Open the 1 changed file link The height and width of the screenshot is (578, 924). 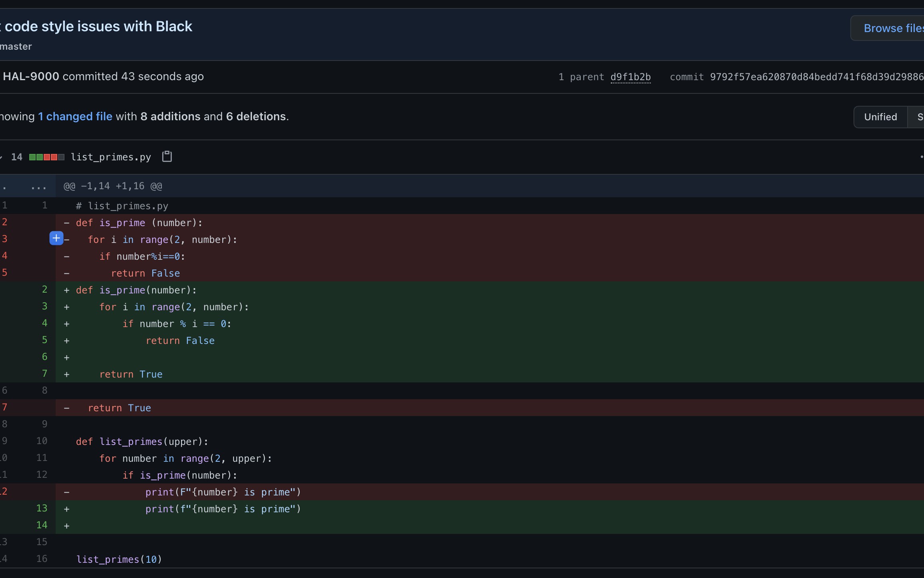[x=75, y=116]
